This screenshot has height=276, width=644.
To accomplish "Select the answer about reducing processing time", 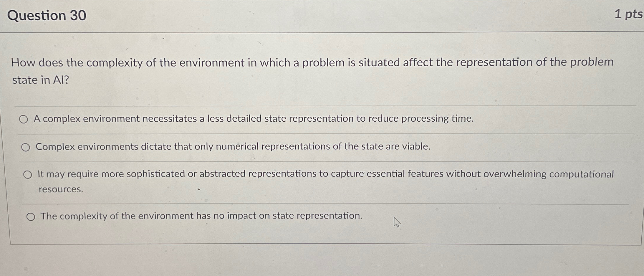I will pos(24,119).
